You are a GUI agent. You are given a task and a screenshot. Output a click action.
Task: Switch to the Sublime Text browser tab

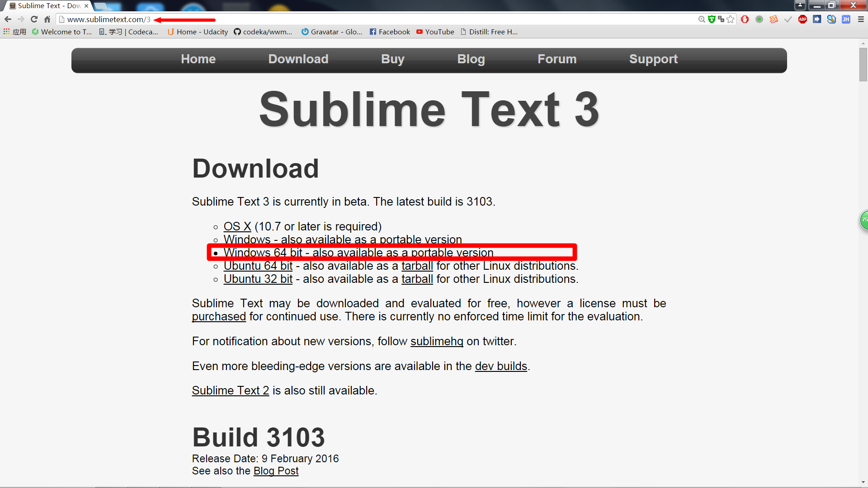[45, 6]
